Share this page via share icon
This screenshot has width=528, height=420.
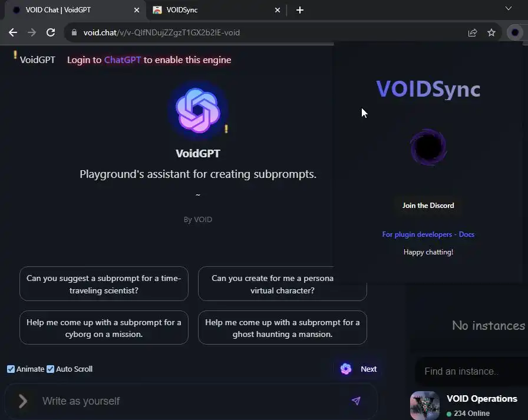pyautogui.click(x=473, y=32)
